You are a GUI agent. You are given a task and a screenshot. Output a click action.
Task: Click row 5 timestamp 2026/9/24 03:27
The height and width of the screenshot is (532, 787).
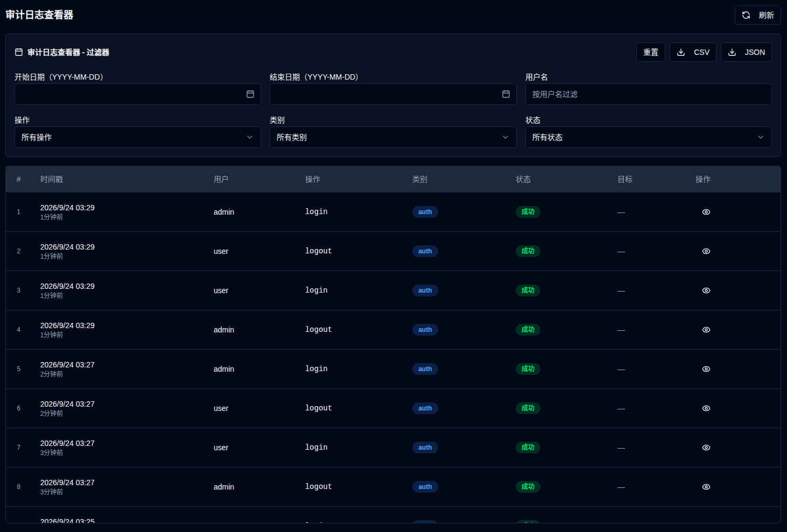67,365
